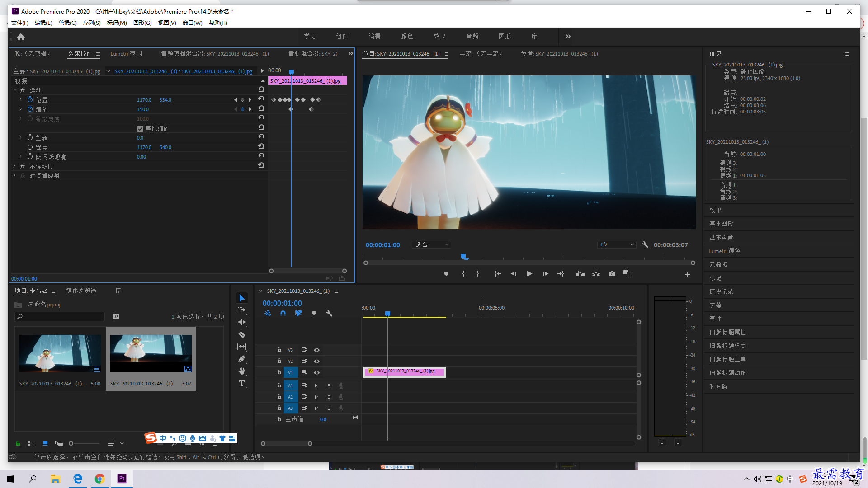Viewport: 868px width, 488px height.
Task: Toggle timeline Snap magnet icon
Action: tap(283, 313)
